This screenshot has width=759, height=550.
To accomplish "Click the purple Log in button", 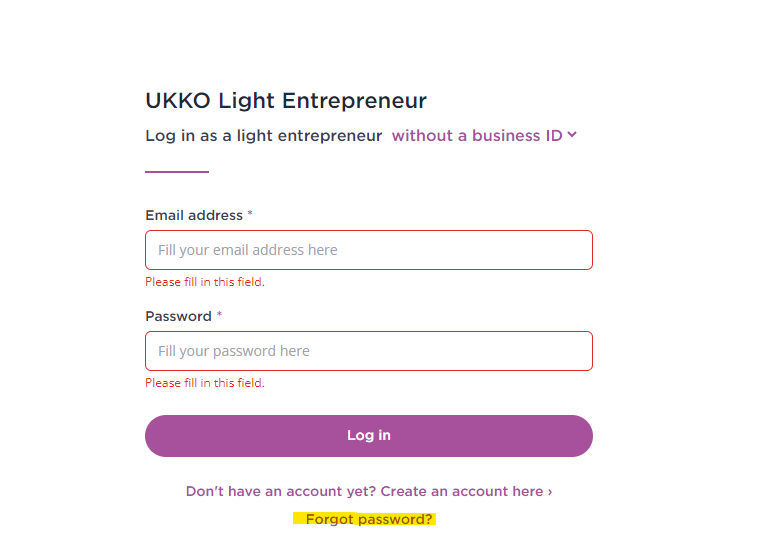I will pyautogui.click(x=369, y=436).
